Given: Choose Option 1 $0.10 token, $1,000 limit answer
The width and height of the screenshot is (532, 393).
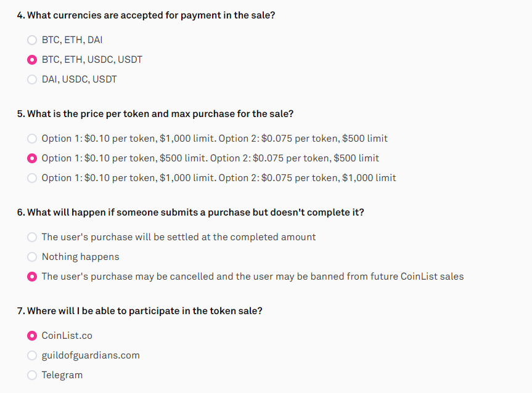Looking at the screenshot, I should [31, 138].
